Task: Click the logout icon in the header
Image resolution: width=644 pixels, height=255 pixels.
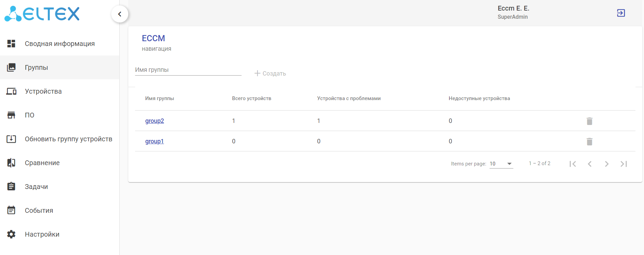Action: pyautogui.click(x=621, y=13)
